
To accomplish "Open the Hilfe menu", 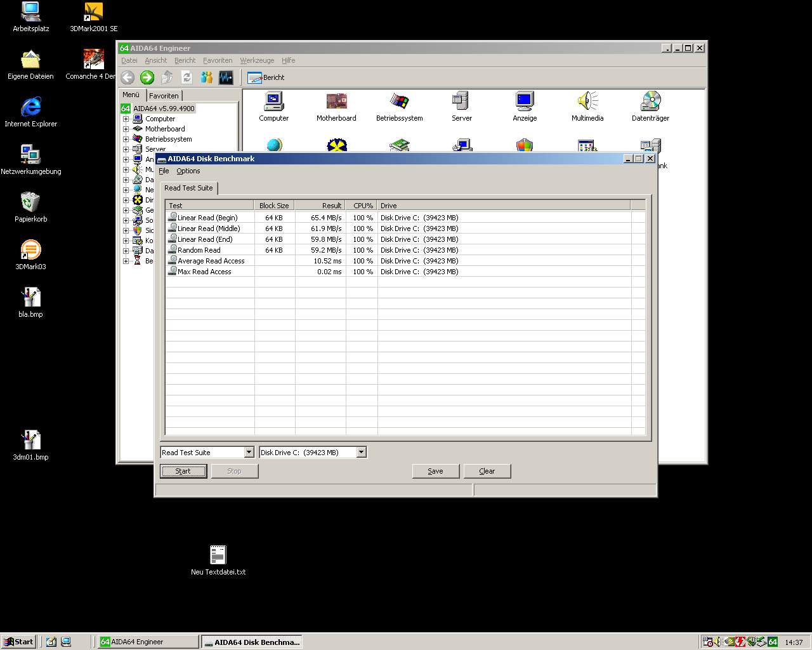I will [x=289, y=60].
